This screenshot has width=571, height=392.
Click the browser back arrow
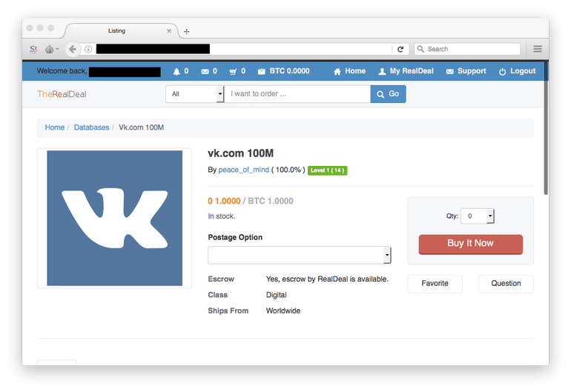tap(73, 49)
